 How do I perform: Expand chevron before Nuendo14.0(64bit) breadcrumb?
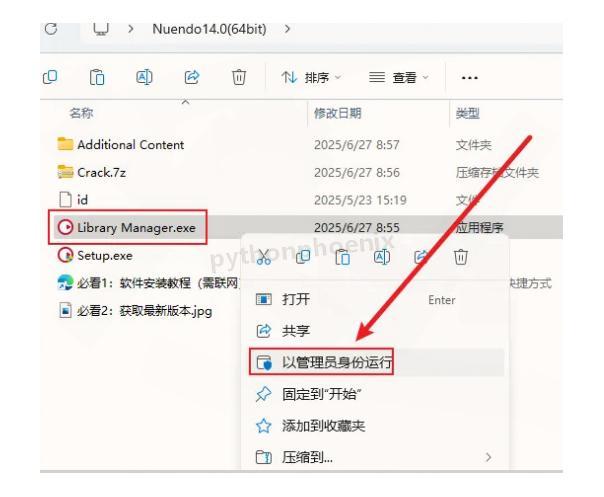click(131, 29)
